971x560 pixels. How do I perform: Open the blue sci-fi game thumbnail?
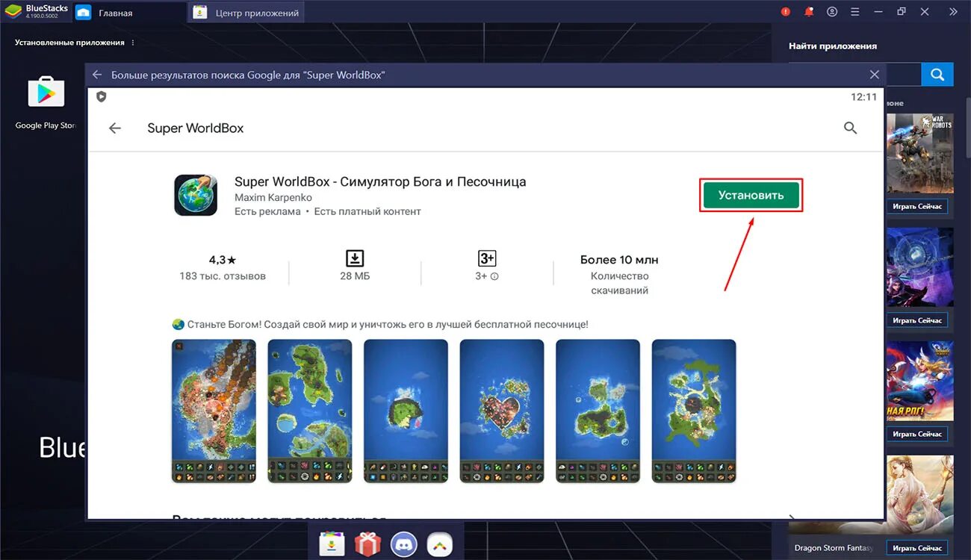(x=920, y=267)
